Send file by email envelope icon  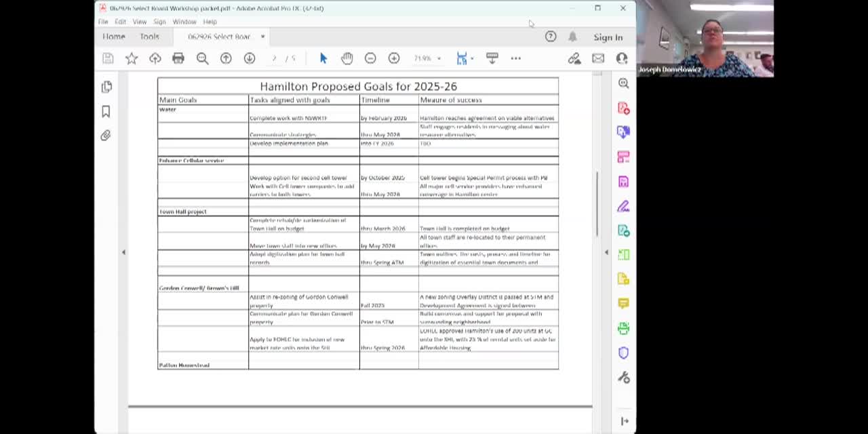click(597, 58)
